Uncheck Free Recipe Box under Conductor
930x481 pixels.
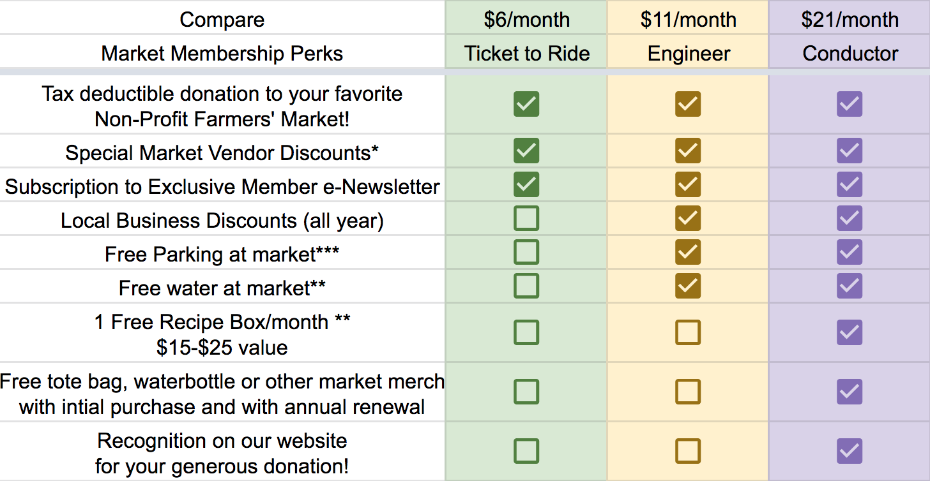849,332
